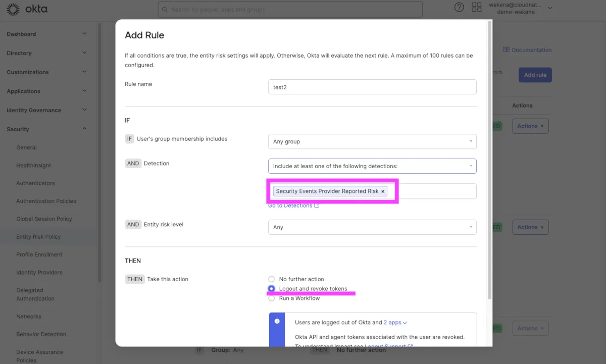Click the Rule name input field
The image size is (606, 364).
(x=372, y=87)
